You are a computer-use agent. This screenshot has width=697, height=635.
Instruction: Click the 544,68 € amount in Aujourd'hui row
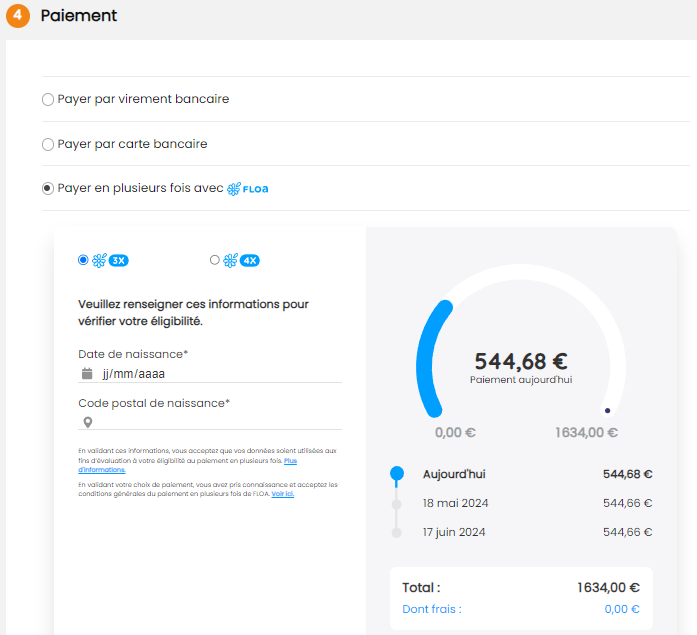(628, 474)
